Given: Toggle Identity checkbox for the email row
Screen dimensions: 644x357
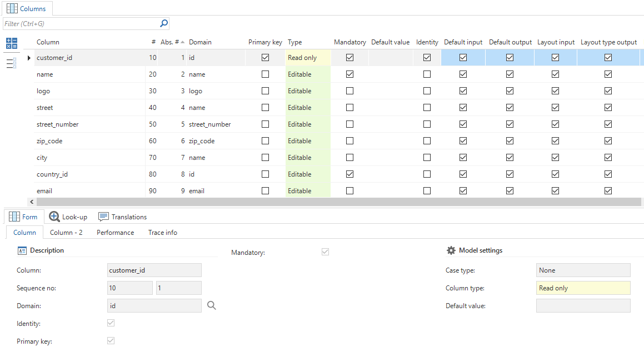Looking at the screenshot, I should click(427, 191).
